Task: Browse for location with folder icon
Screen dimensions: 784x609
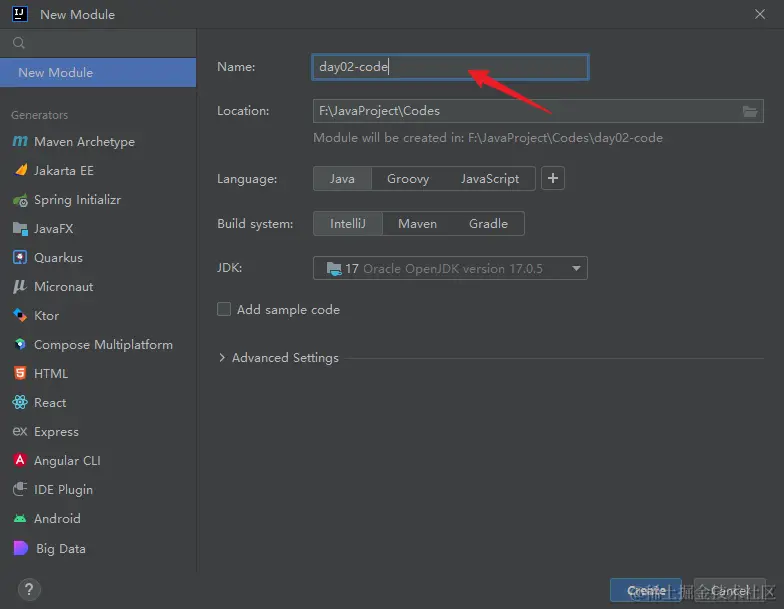Action: 750,111
